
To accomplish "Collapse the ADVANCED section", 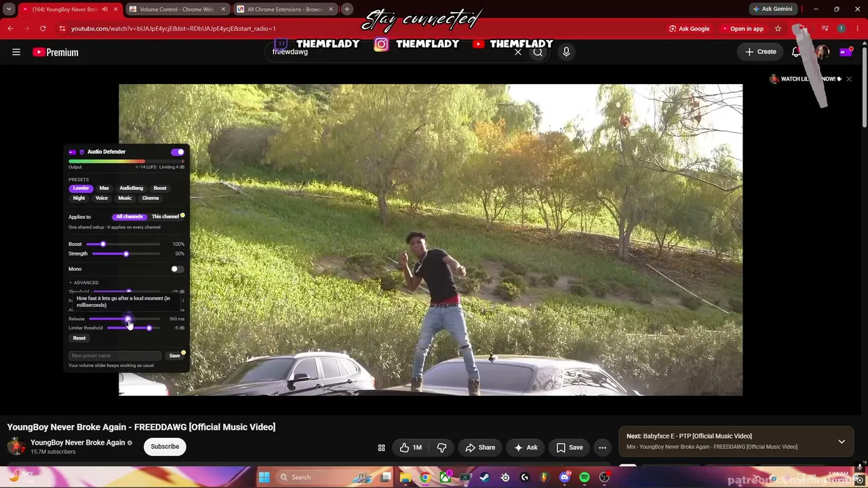I will 84,283.
